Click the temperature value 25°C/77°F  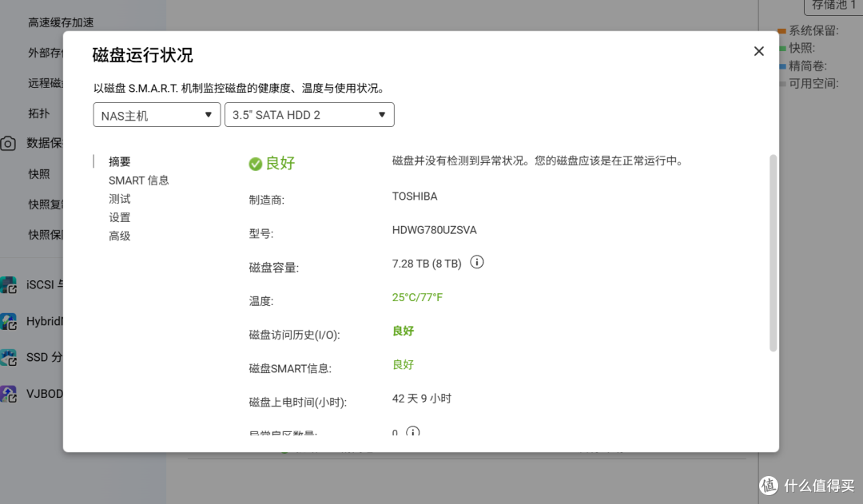[x=417, y=298]
